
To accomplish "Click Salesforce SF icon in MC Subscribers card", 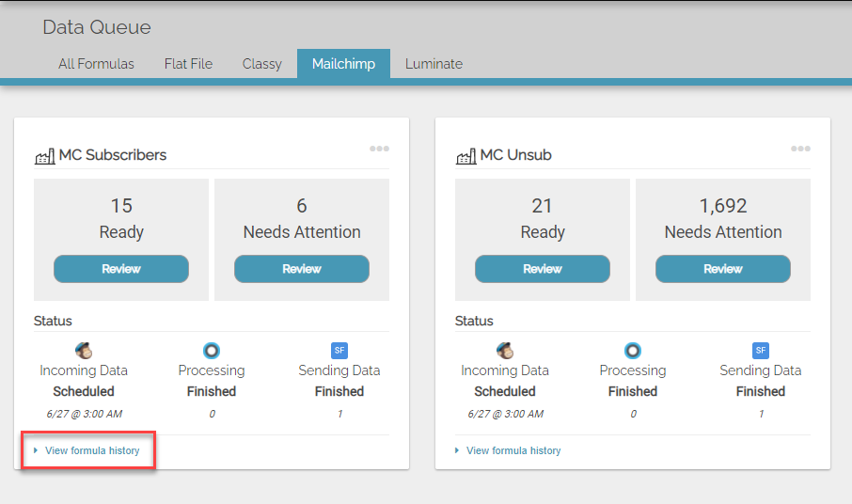I will click(x=339, y=351).
